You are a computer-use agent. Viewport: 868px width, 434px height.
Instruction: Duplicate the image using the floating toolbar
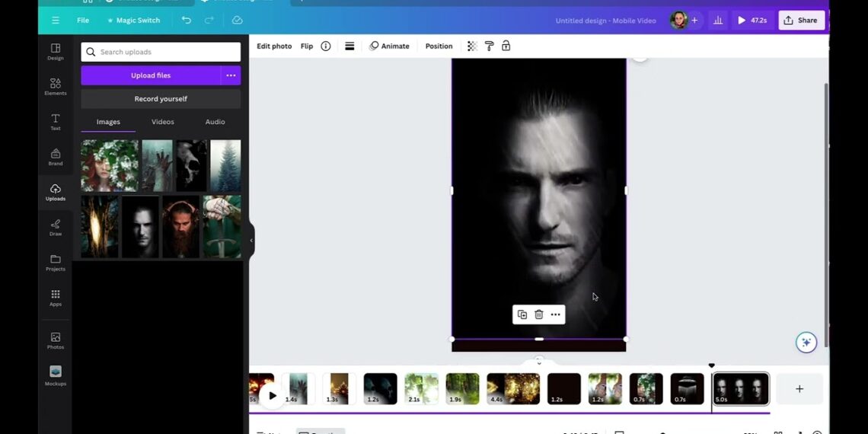[522, 314]
